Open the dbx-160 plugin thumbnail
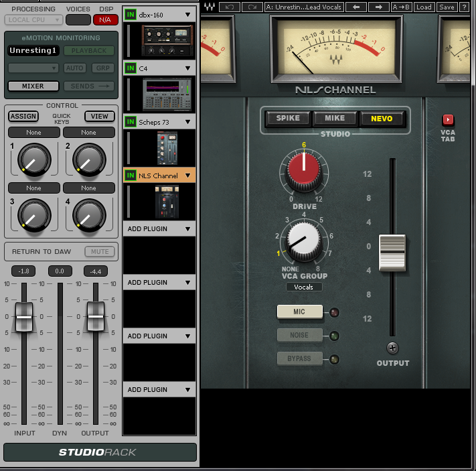 coord(167,40)
